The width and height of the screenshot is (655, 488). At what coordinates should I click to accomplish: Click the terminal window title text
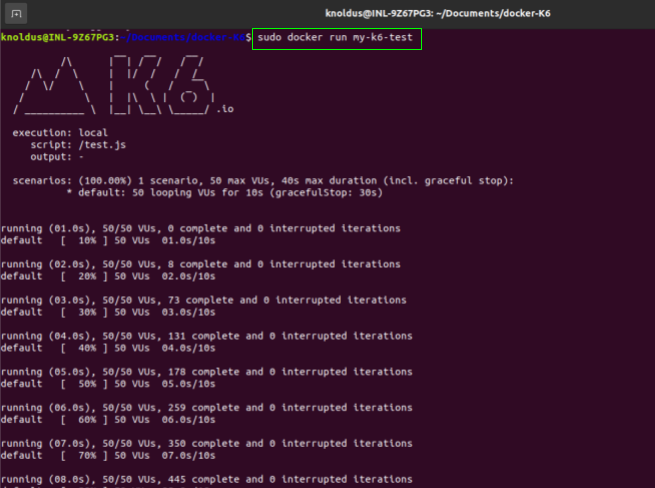(x=437, y=13)
